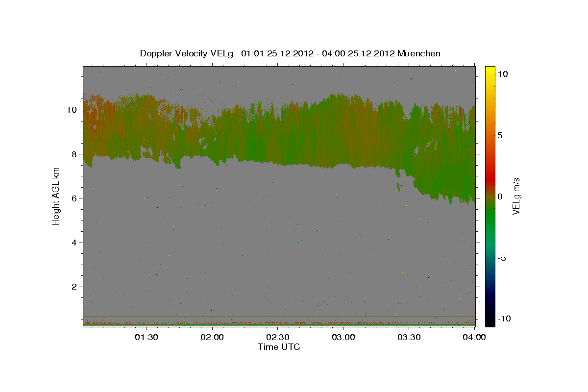This screenshot has height=392, width=588.
Task: Click the ground clutter band near 0.3 km
Action: click(279, 323)
